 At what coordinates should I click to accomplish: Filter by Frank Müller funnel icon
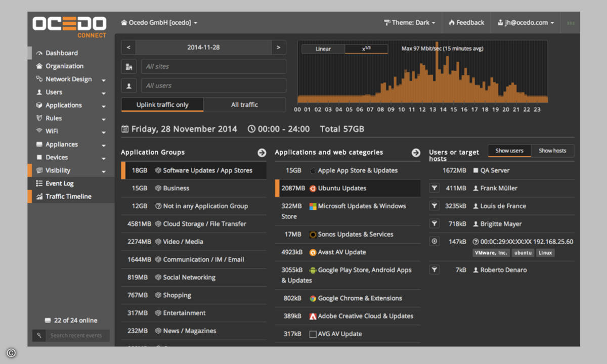click(x=434, y=188)
